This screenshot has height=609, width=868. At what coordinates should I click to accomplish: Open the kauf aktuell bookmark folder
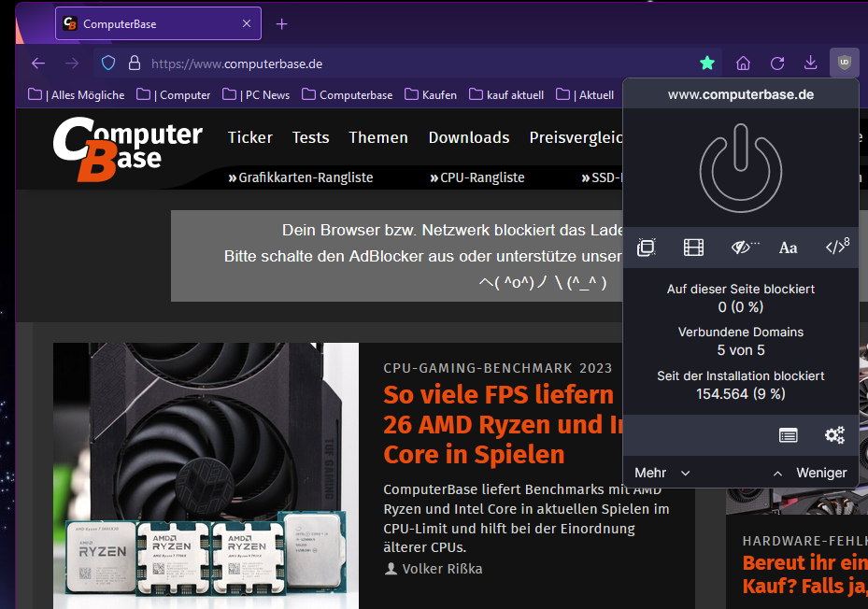[506, 94]
